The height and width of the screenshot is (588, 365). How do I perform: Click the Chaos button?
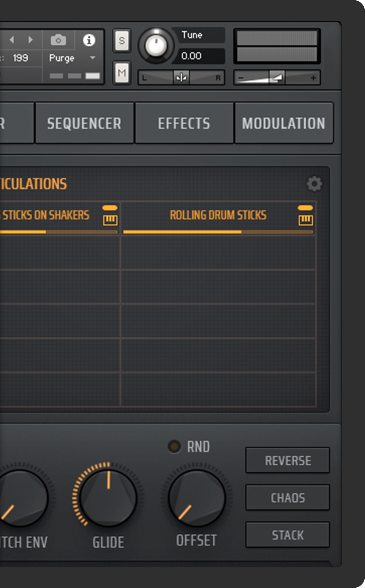pyautogui.click(x=287, y=498)
